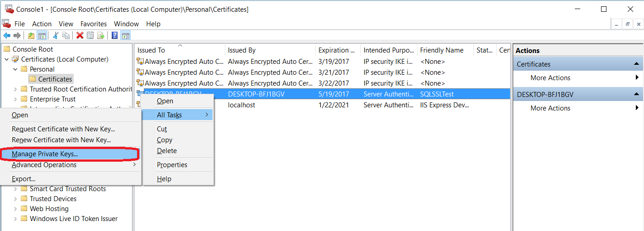Toggle Show/Hide Action Pane toolbar button
Screen dimensions: 644x231
[x=126, y=36]
